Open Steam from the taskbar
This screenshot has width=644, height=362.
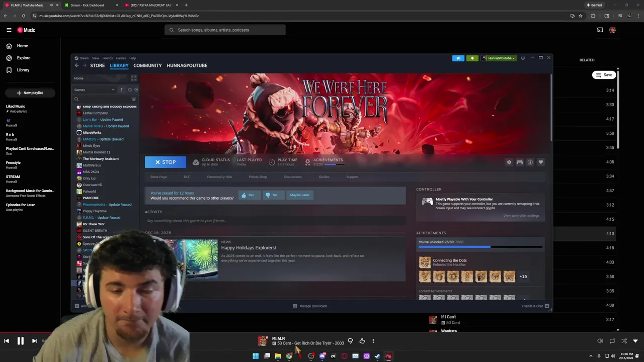coord(377,356)
